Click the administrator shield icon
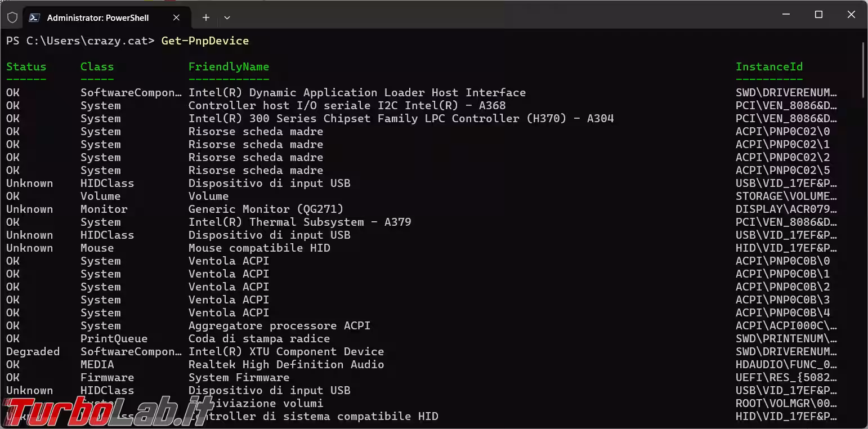The image size is (868, 429). [x=12, y=17]
